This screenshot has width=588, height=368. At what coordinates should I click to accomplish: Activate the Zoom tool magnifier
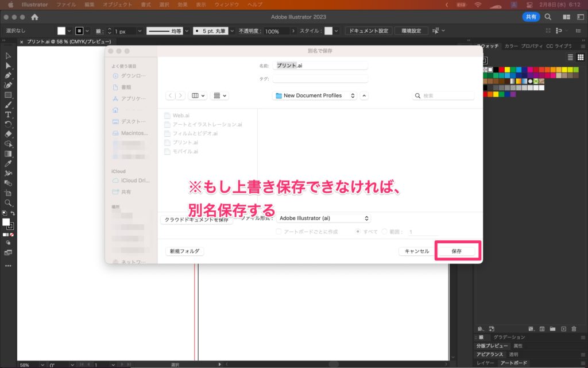pos(8,202)
